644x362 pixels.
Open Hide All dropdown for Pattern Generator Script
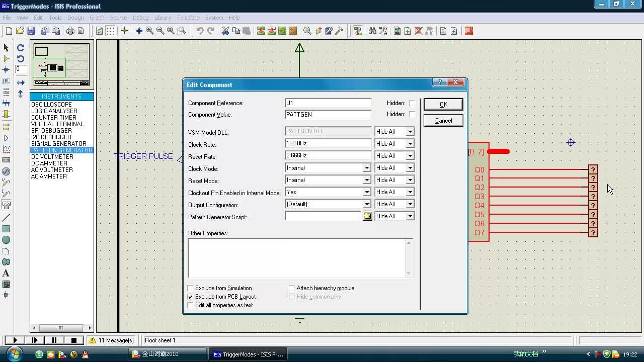click(410, 216)
